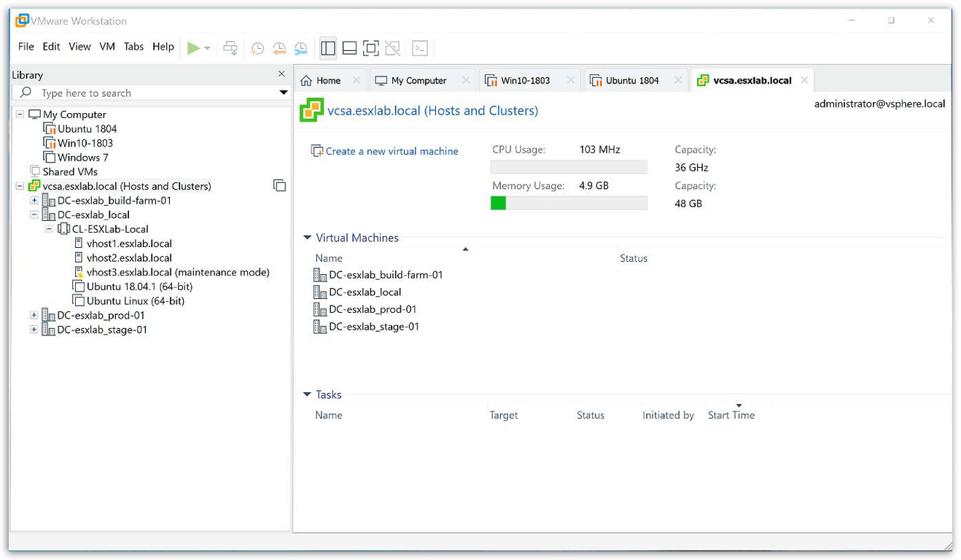Image resolution: width=961 pixels, height=560 pixels.
Task: Send Ctrl+Alt+Del to the virtual machine
Action: click(230, 47)
